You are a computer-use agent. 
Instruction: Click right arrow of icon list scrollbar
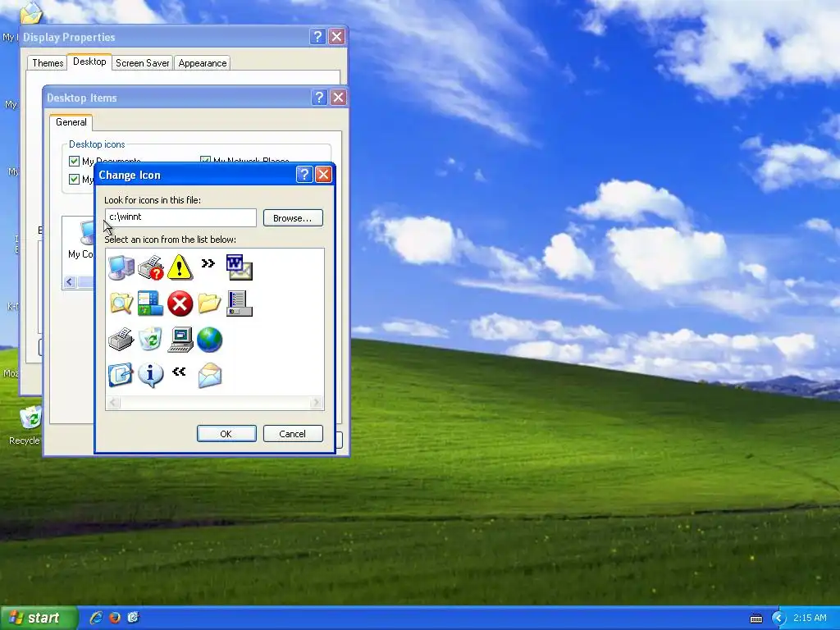[x=317, y=402]
